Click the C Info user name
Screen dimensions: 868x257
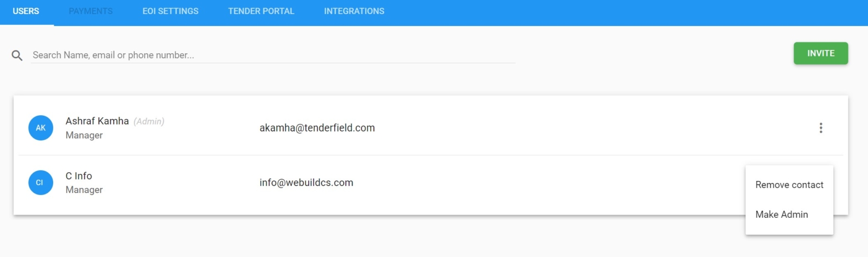79,176
